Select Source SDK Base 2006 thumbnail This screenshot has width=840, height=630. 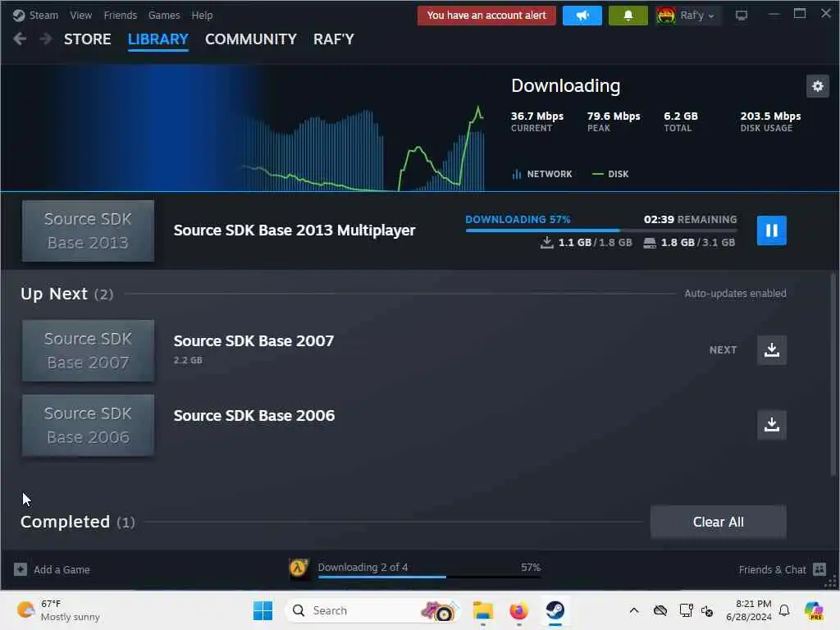pos(88,426)
